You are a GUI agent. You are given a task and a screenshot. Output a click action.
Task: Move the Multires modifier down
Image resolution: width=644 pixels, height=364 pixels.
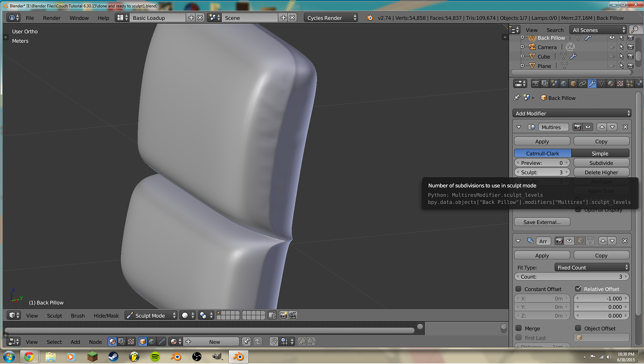click(612, 127)
